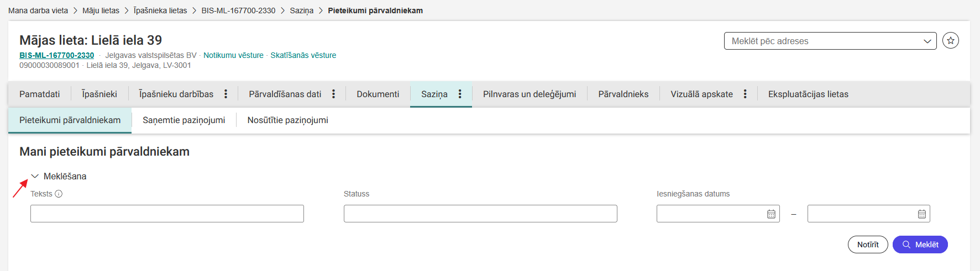
Task: Open kebab menu next to Saziņa tab
Action: (x=460, y=94)
